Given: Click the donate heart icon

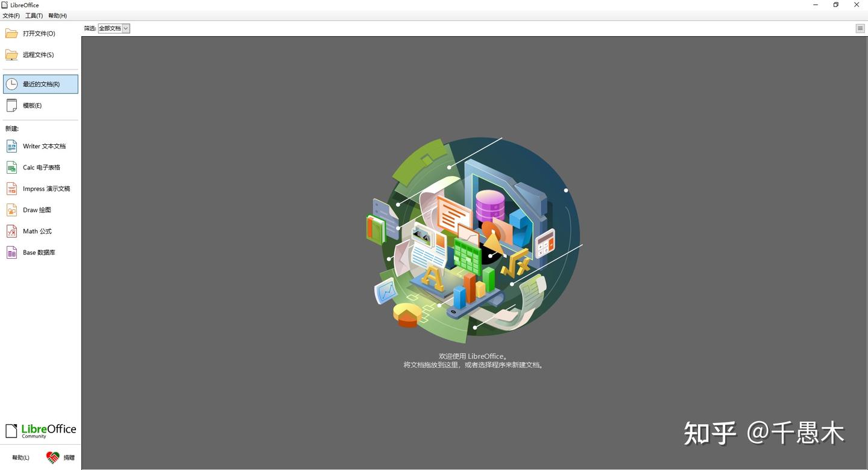Looking at the screenshot, I should [x=53, y=457].
